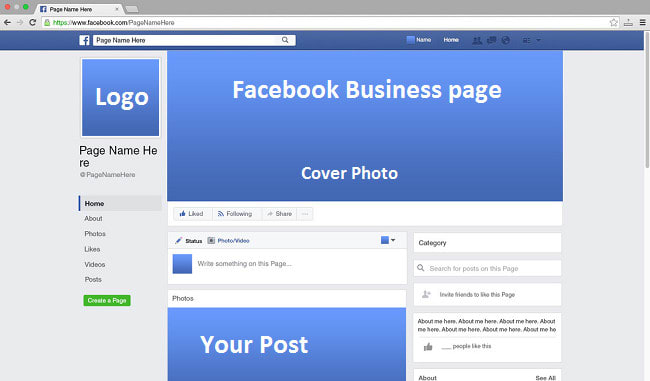Open the browser hamburger menu
The width and height of the screenshot is (650, 381).
click(643, 22)
